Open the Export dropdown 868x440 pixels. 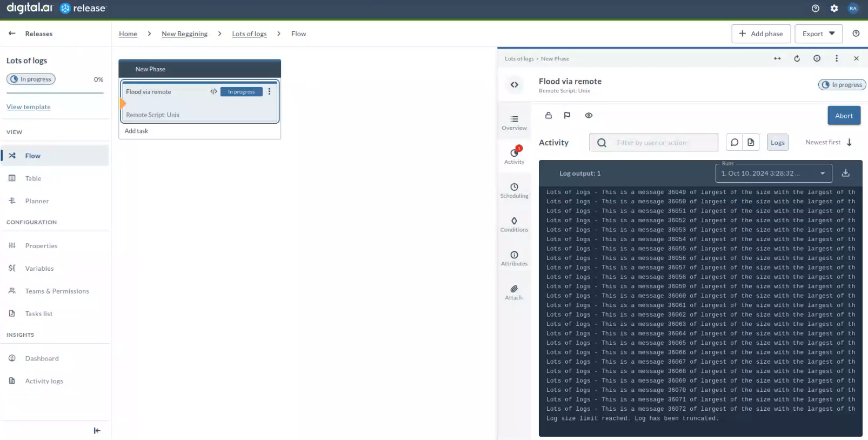[818, 34]
